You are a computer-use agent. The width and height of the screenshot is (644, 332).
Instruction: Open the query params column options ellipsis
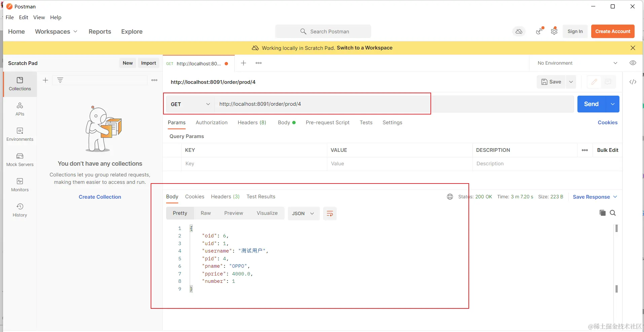tap(585, 150)
